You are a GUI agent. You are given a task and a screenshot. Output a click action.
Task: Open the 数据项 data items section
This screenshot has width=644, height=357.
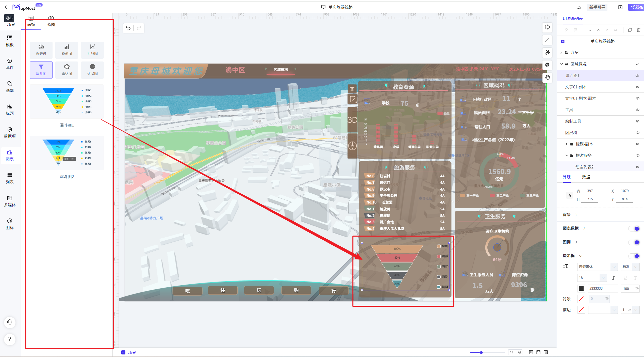click(x=10, y=132)
